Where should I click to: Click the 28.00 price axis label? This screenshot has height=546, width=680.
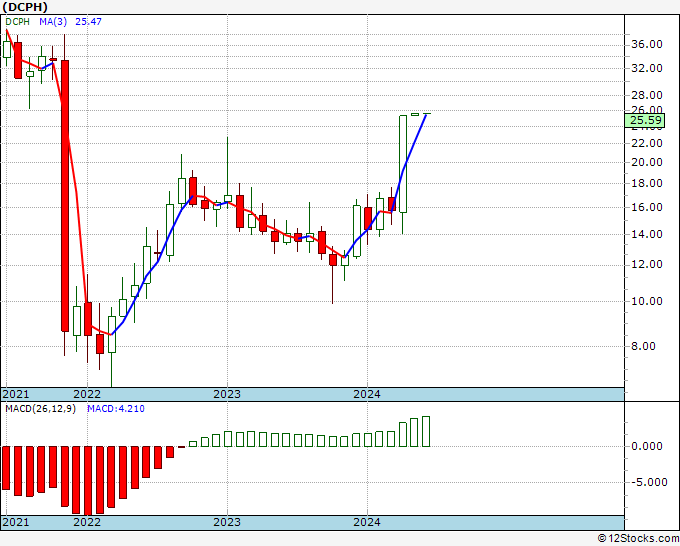[647, 95]
